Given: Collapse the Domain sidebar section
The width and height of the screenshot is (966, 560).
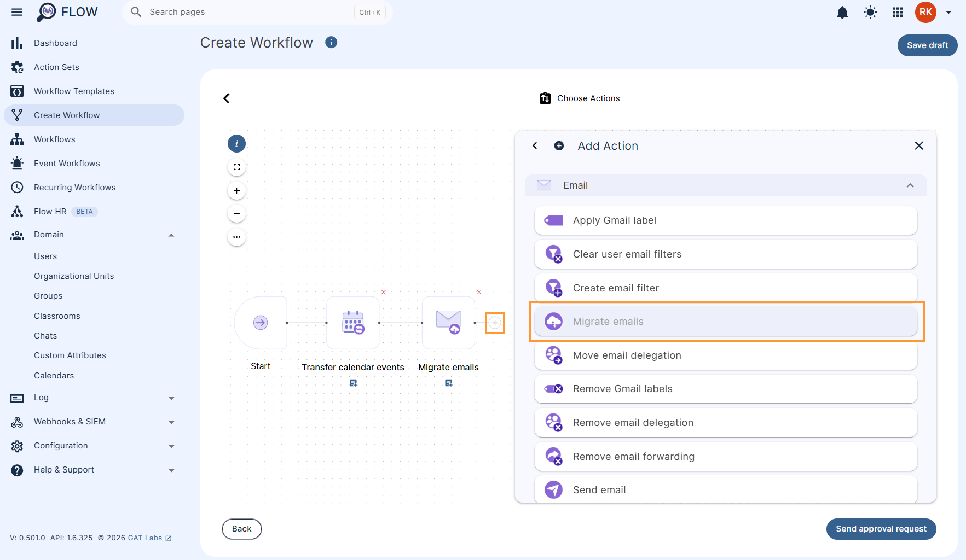Looking at the screenshot, I should pyautogui.click(x=94, y=235).
